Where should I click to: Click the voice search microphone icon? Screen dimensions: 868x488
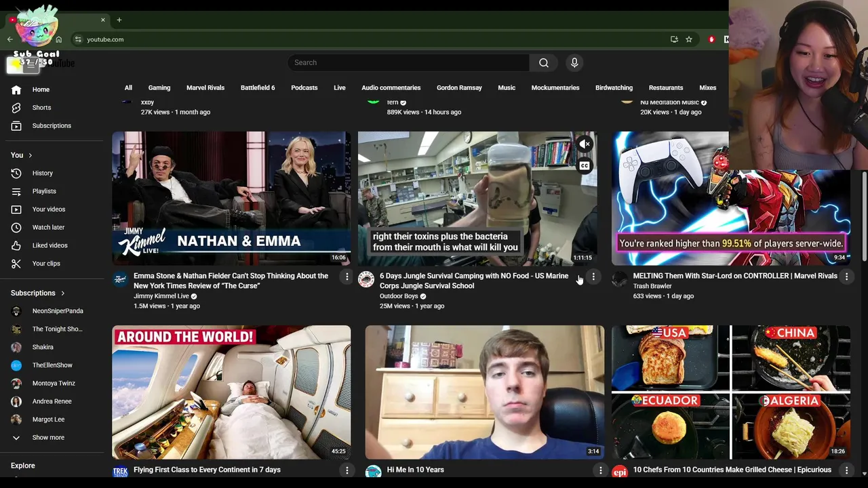574,62
